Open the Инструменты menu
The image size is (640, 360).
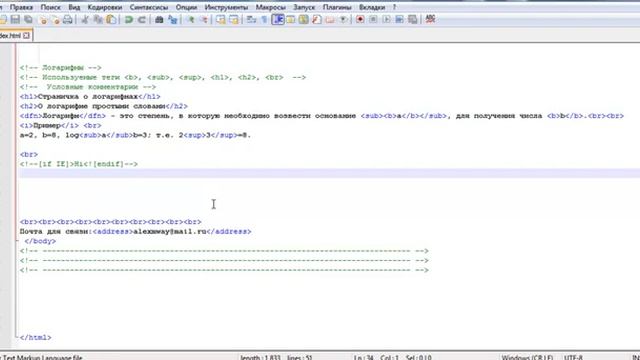point(226,7)
